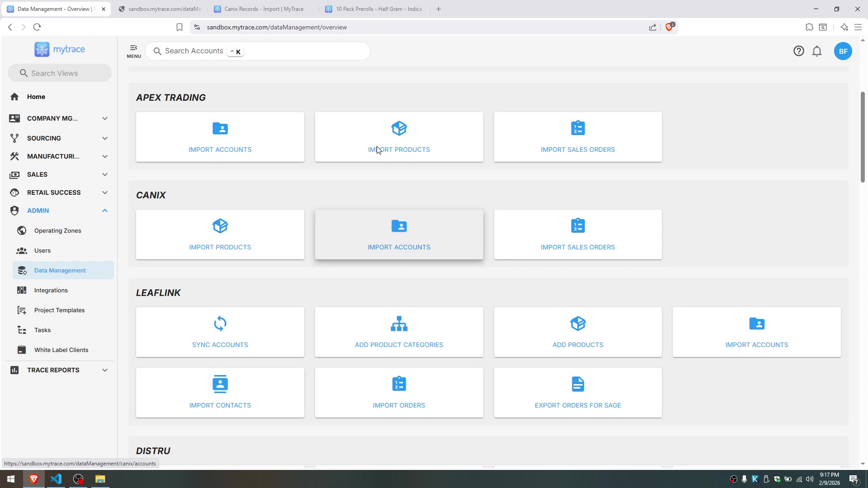This screenshot has height=488, width=868.
Task: Switch to Canix Records Import tab
Action: (264, 9)
